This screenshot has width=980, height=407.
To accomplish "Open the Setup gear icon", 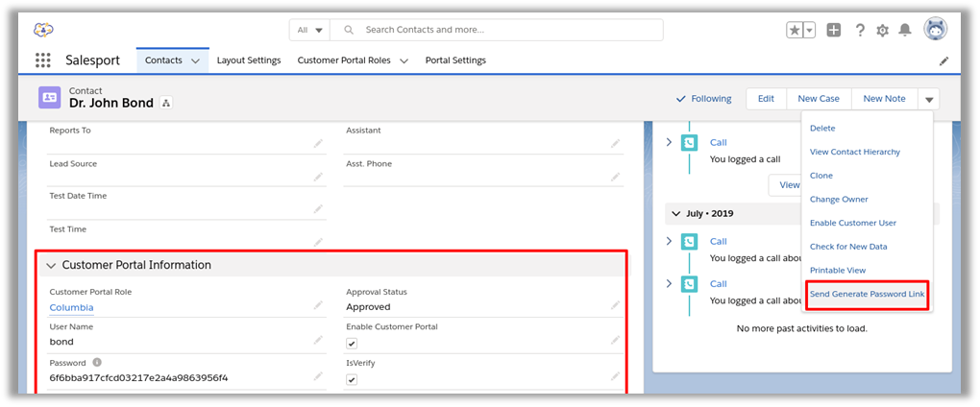I will point(883,30).
